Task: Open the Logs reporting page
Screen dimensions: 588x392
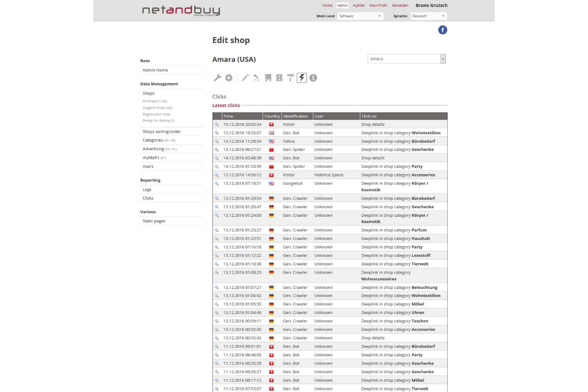Action: pyautogui.click(x=147, y=190)
